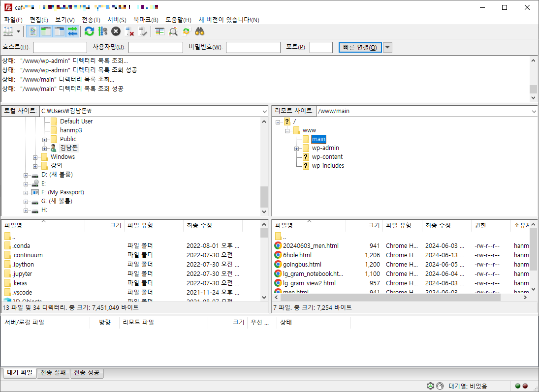The width and height of the screenshot is (539, 392).
Task: Click the speed limit gauge in status bar
Action: pos(440,386)
